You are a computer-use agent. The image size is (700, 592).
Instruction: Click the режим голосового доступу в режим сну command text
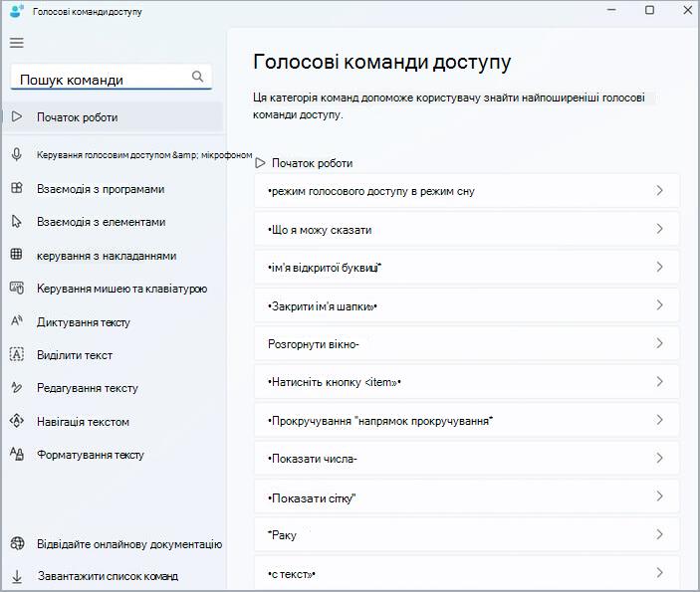[371, 191]
